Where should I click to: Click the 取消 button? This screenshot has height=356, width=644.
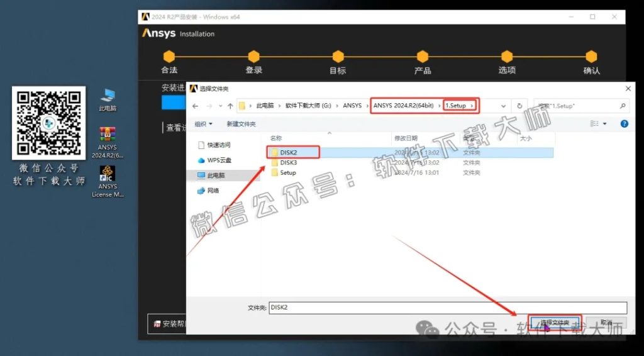(x=606, y=322)
